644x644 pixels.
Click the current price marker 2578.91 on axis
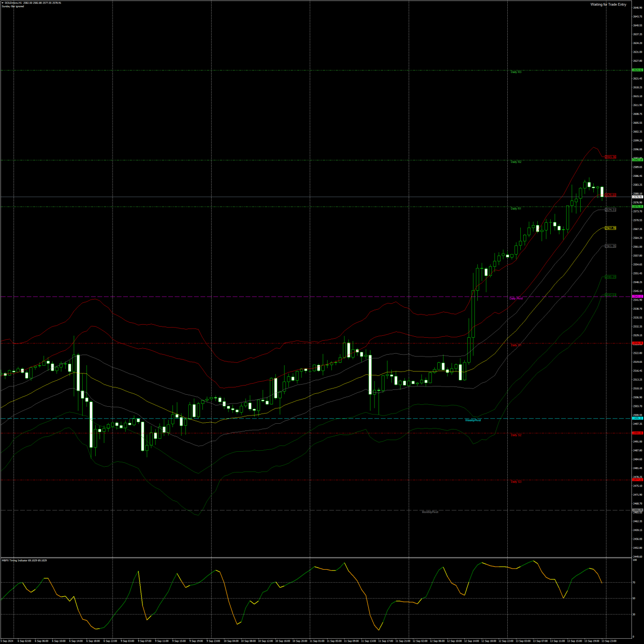tap(638, 197)
